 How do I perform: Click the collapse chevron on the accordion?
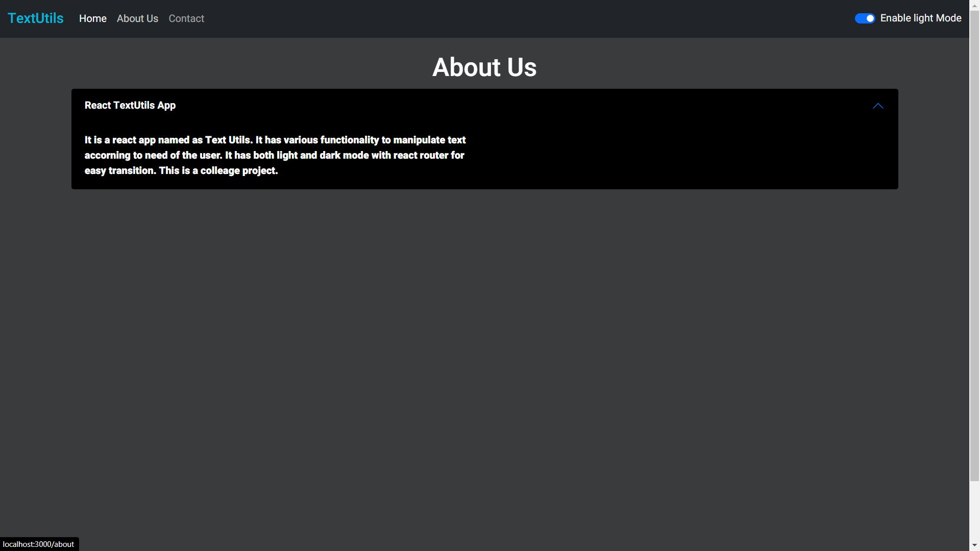pos(877,106)
